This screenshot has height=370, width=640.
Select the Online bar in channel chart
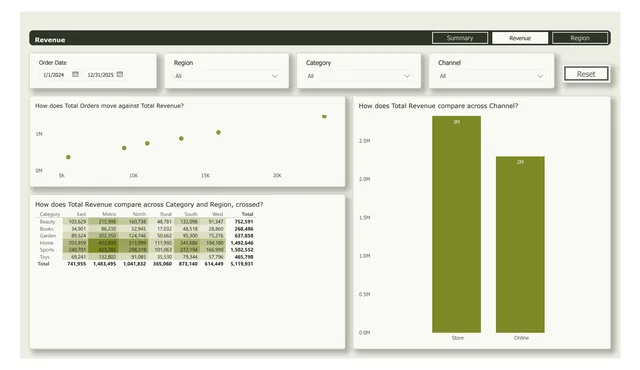point(520,244)
